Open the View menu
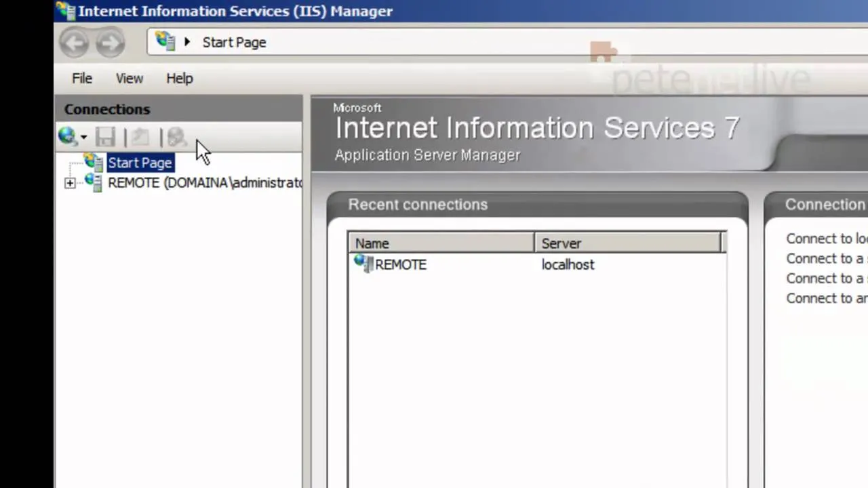Viewport: 868px width, 488px height. click(129, 79)
